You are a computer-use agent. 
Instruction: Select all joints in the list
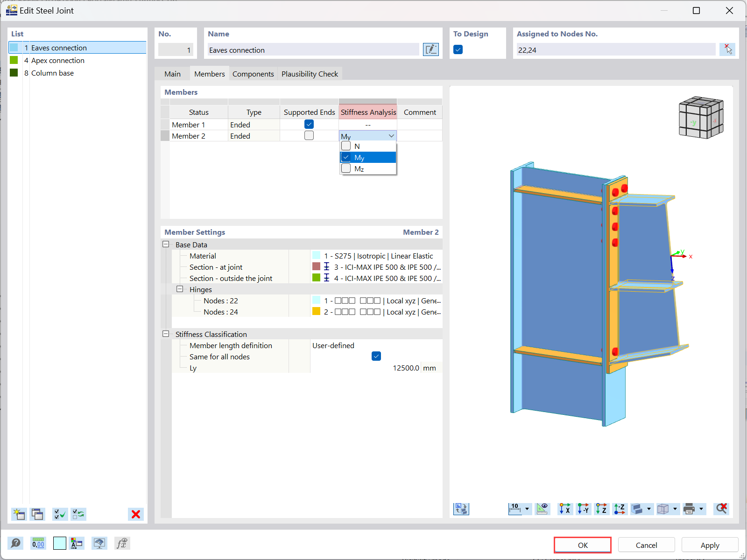(x=60, y=514)
